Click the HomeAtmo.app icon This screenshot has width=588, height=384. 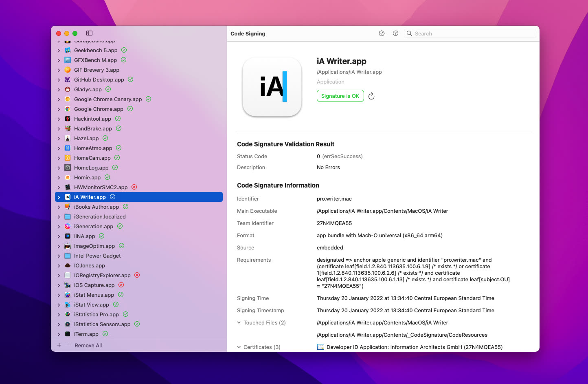(68, 148)
